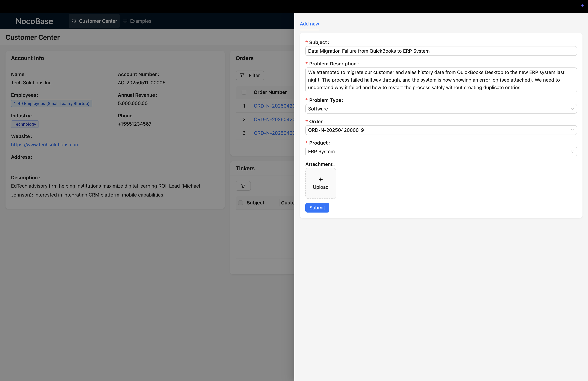Click inside the Problem Description textarea
This screenshot has height=381, width=588.
pyautogui.click(x=441, y=80)
